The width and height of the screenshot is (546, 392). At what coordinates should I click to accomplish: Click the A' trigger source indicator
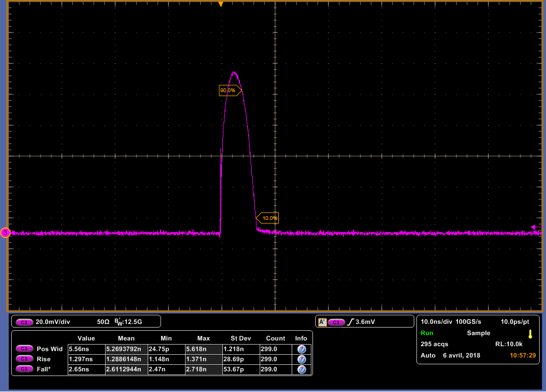tap(322, 321)
